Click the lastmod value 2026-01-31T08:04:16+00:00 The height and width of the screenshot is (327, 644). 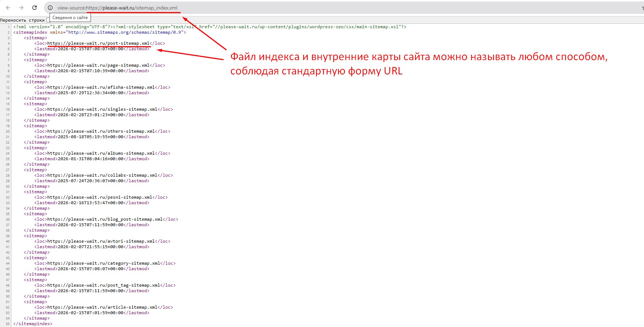91,159
